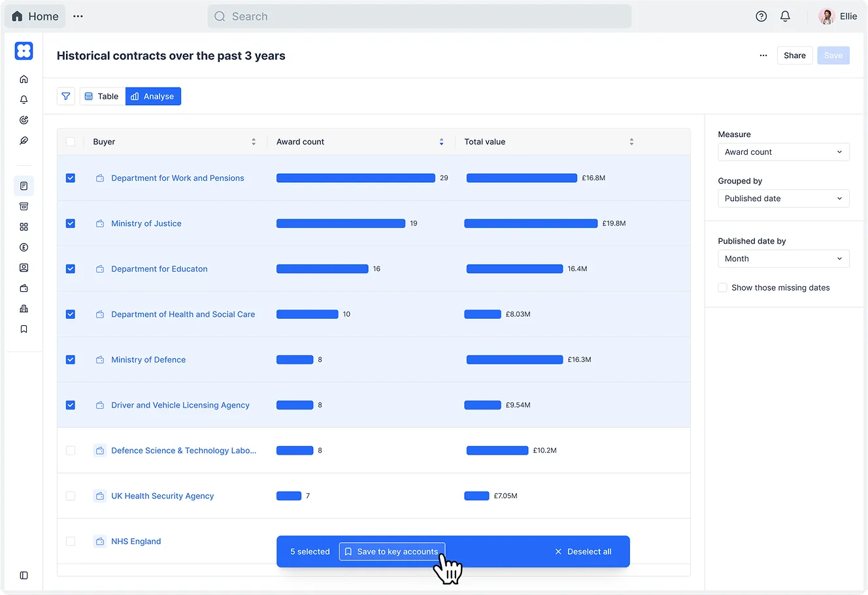This screenshot has height=595, width=868.
Task: Uncheck Driver and Vehicle Licensing Agency row
Action: (71, 405)
